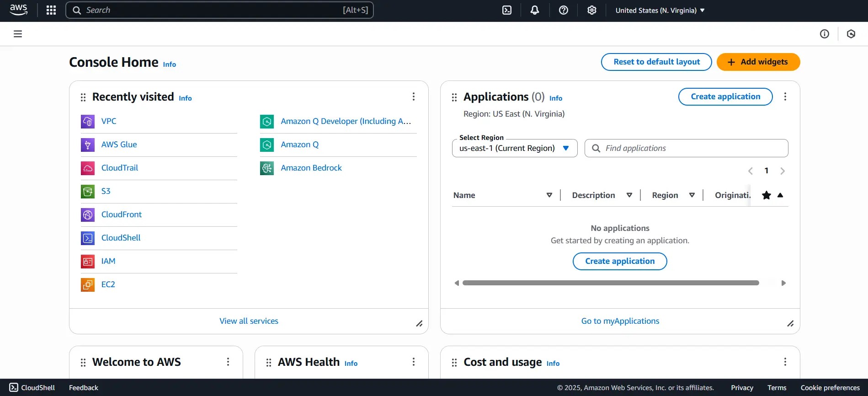Click the Find applications search field

(690, 148)
